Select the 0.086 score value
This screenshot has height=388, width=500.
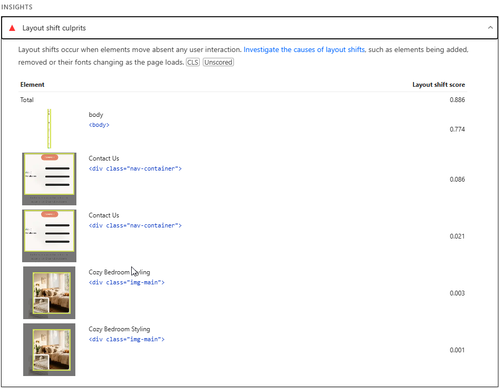pyautogui.click(x=457, y=179)
